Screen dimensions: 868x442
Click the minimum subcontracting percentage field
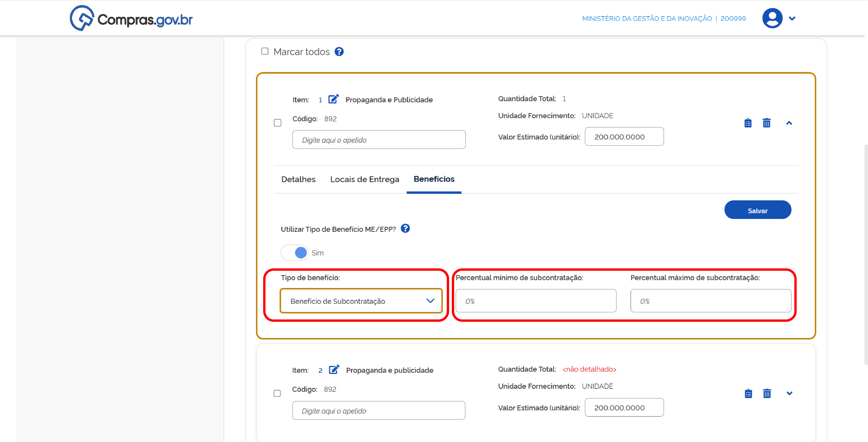point(536,301)
